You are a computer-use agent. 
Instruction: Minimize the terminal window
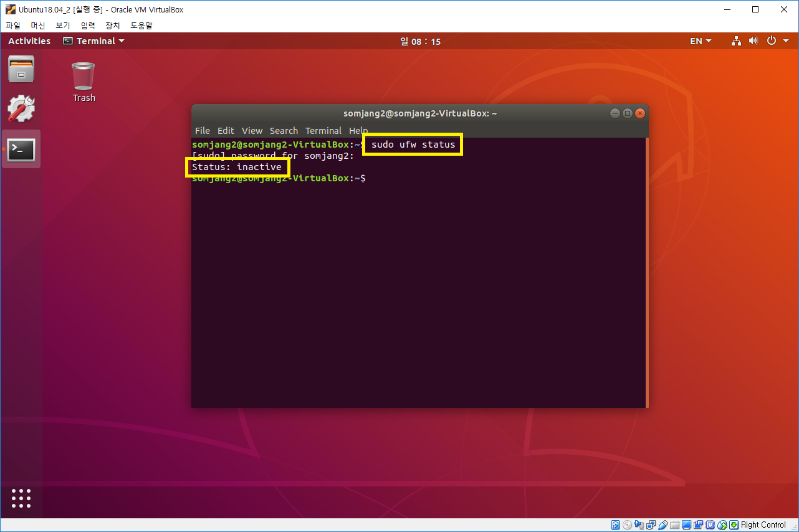click(x=615, y=113)
